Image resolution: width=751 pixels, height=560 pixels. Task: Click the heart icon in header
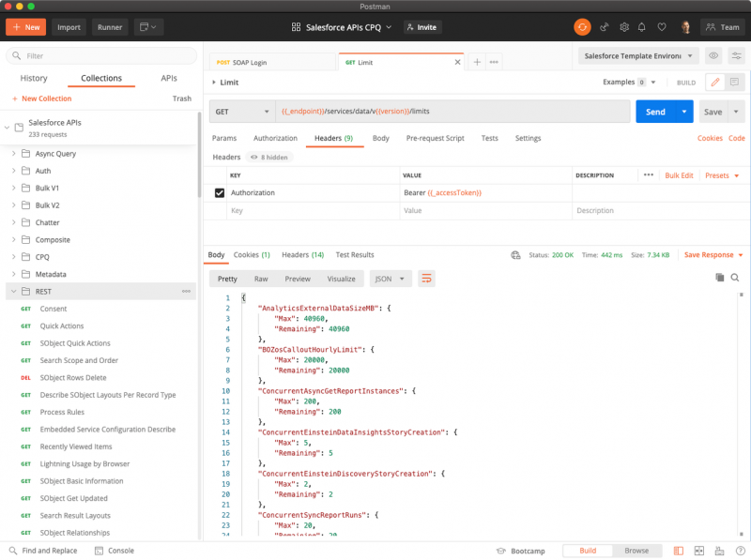662,27
